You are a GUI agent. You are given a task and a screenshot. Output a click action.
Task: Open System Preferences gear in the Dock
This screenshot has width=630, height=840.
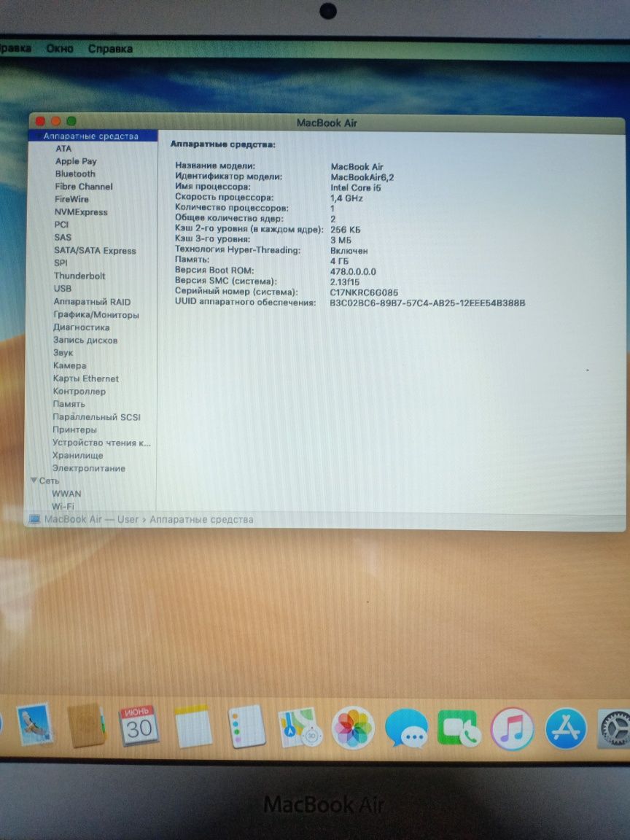click(614, 729)
